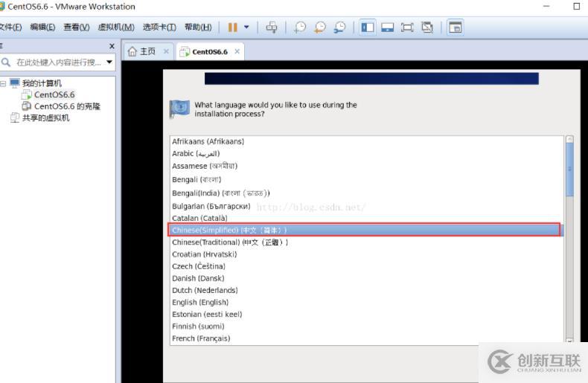
Task: Maximize the VMware Workstation window
Action: click(577, 7)
